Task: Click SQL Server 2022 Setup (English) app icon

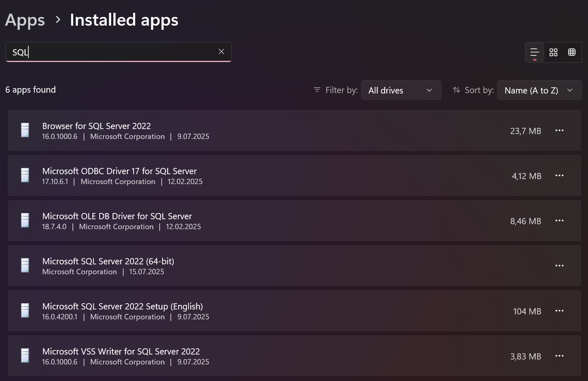Action: pyautogui.click(x=25, y=311)
